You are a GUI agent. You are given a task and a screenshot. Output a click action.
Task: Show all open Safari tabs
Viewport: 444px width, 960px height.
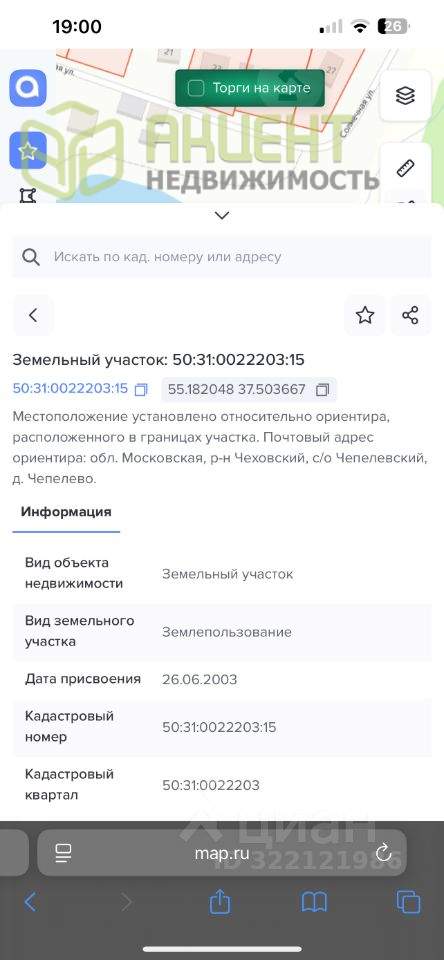[x=408, y=902]
